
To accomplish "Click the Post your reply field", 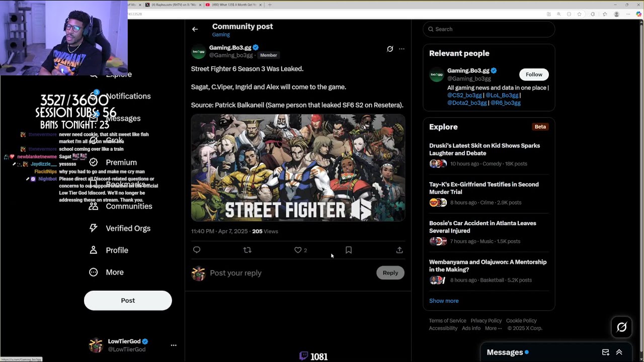I will click(x=291, y=273).
